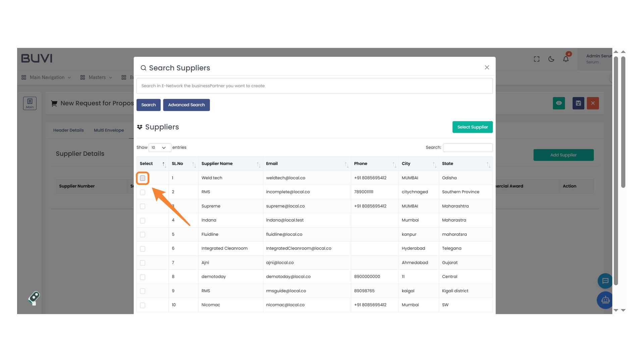The width and height of the screenshot is (644, 362).
Task: Save the request using the disk icon
Action: coord(578,103)
